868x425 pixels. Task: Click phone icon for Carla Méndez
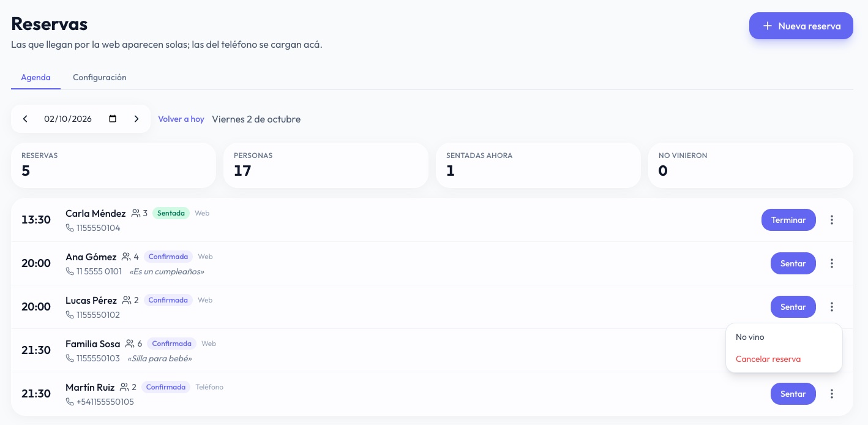[70, 228]
